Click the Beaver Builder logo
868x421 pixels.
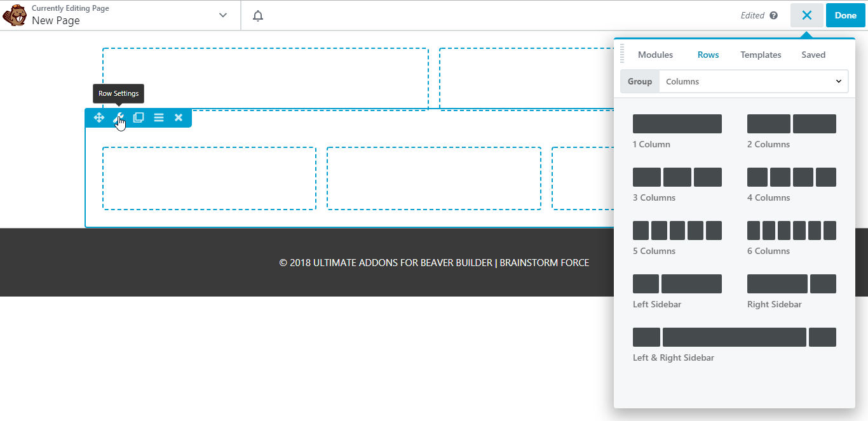[14, 15]
